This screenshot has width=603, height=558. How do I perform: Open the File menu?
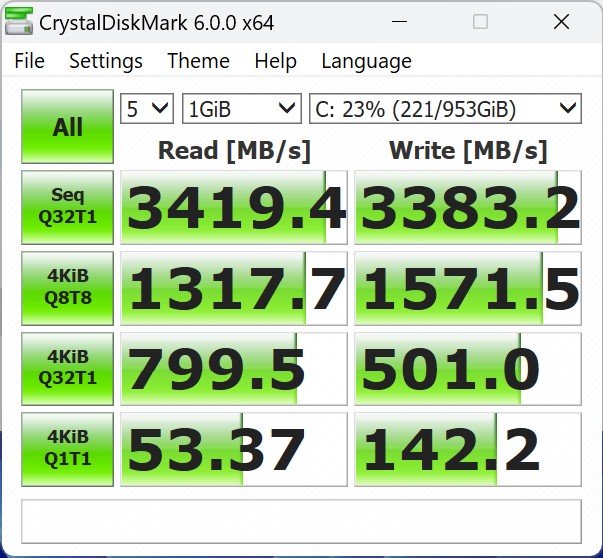click(x=29, y=61)
